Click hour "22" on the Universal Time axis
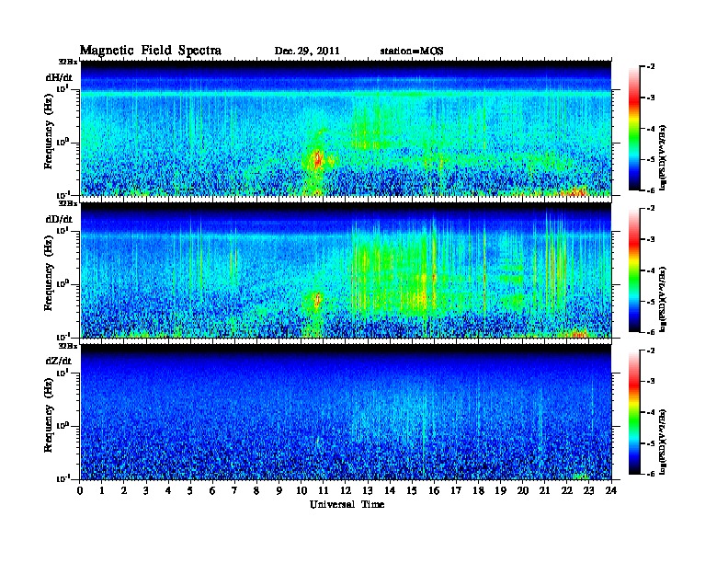Image resolution: width=728 pixels, height=563 pixels. [567, 491]
